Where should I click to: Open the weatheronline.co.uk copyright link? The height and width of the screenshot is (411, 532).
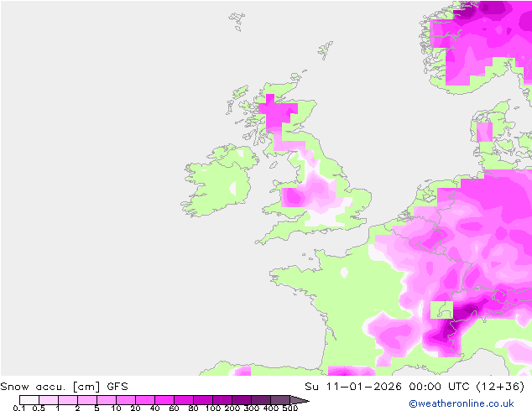click(x=462, y=403)
